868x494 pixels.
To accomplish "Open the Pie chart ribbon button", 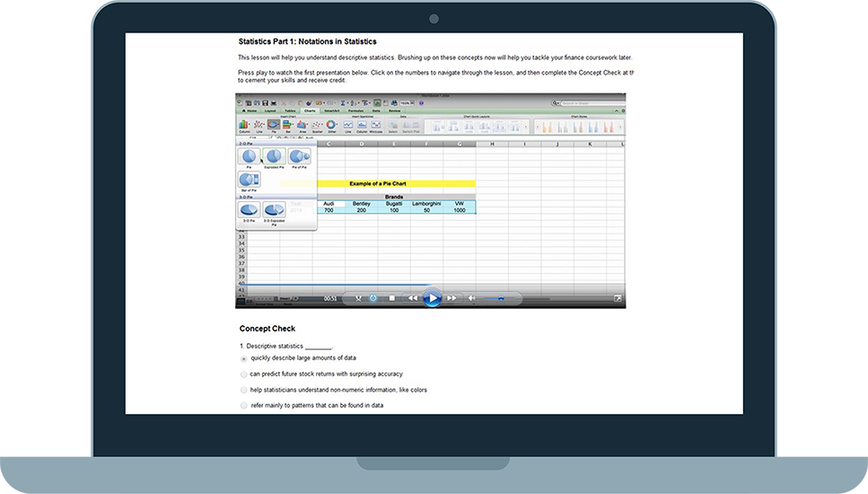I will [x=274, y=126].
